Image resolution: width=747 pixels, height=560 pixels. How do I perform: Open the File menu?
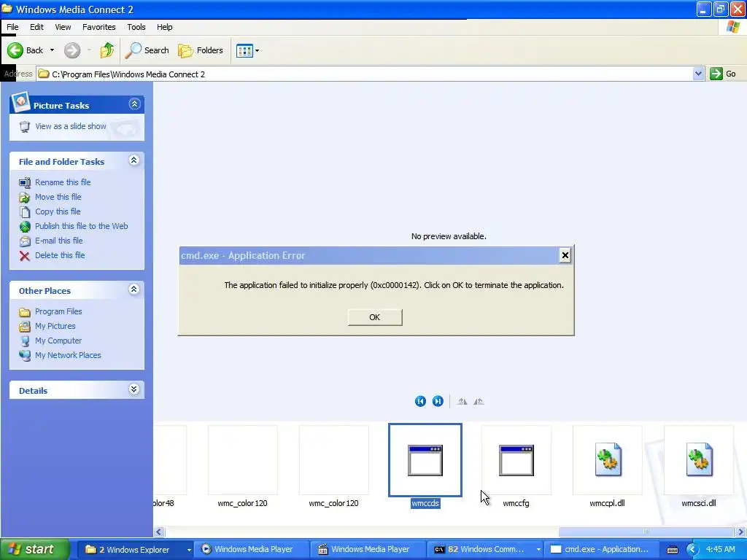(x=12, y=27)
